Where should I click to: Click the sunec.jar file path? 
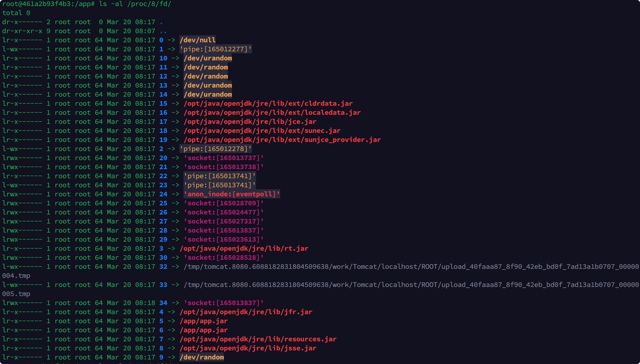click(x=262, y=131)
